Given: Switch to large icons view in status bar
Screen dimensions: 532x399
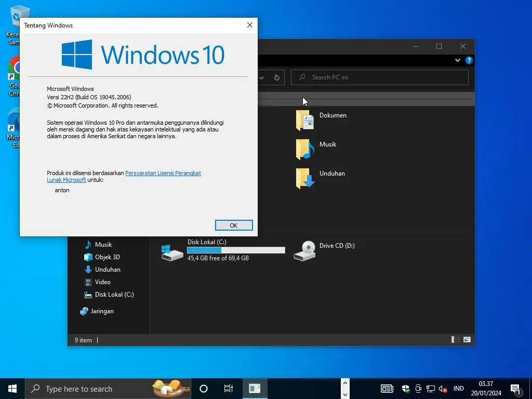Looking at the screenshot, I should pyautogui.click(x=467, y=340).
